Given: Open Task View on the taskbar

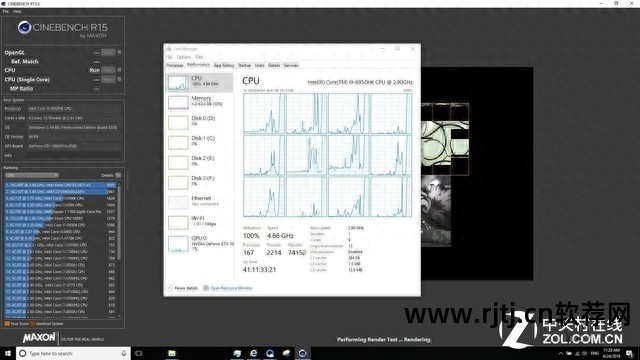Looking at the screenshot, I should click(138, 353).
